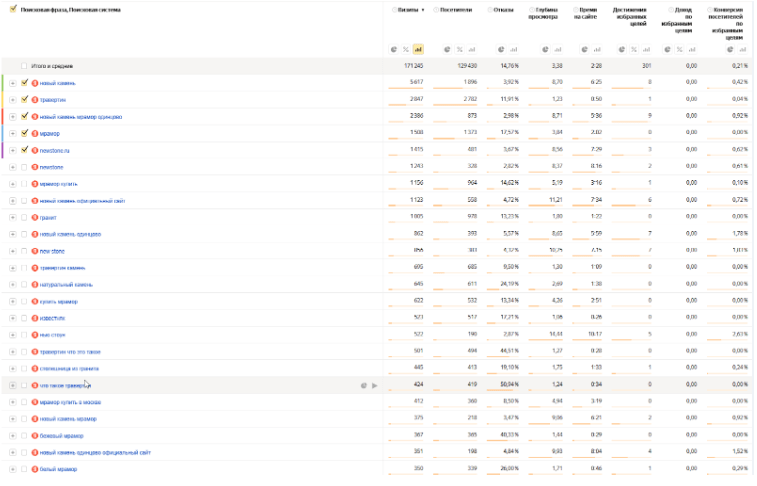
Task: Uncheck the newstone.ru row checkbox
Action: [24, 150]
